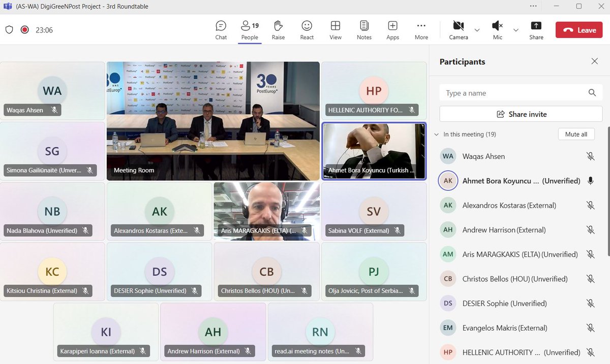Open the title bar ellipsis menu
The width and height of the screenshot is (610, 364).
[x=533, y=6]
